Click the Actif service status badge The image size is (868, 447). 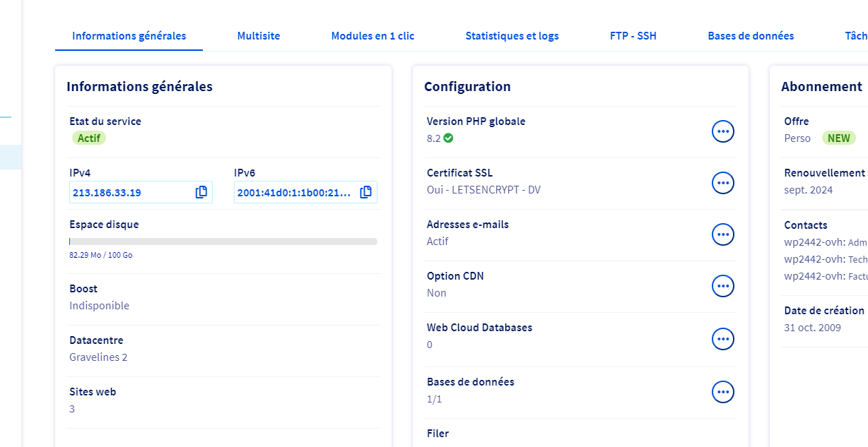[89, 138]
